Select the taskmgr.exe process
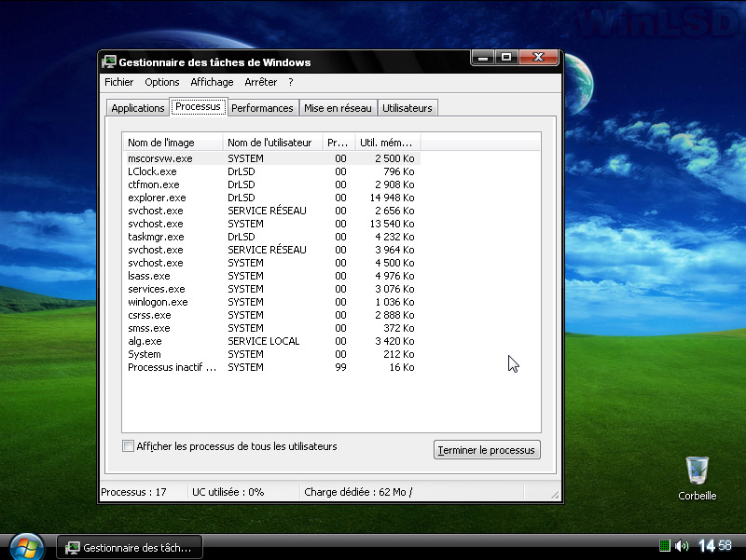 click(156, 237)
